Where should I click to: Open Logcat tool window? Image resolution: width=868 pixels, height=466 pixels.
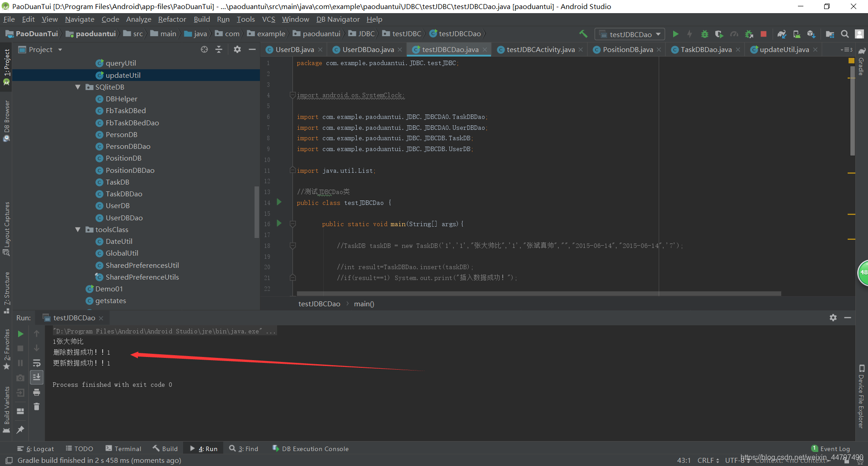[x=36, y=449]
